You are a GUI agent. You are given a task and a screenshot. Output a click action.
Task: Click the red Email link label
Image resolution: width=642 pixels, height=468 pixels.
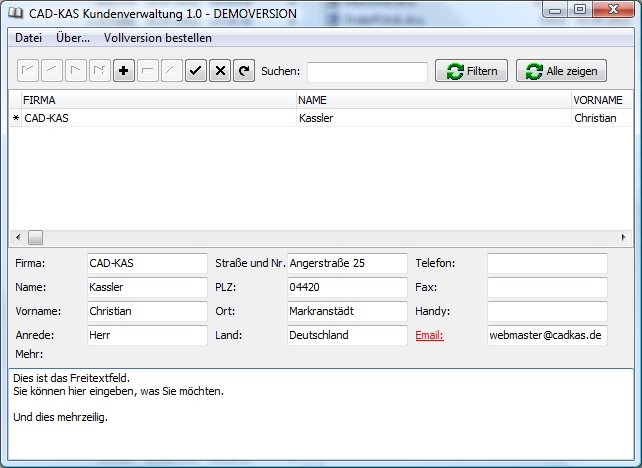tap(429, 335)
